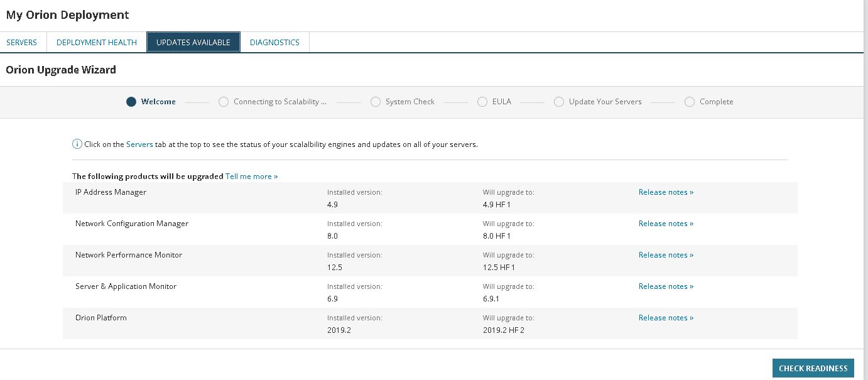Click the Network Configuration Manager product name
Image resolution: width=868 pixels, height=380 pixels.
132,224
